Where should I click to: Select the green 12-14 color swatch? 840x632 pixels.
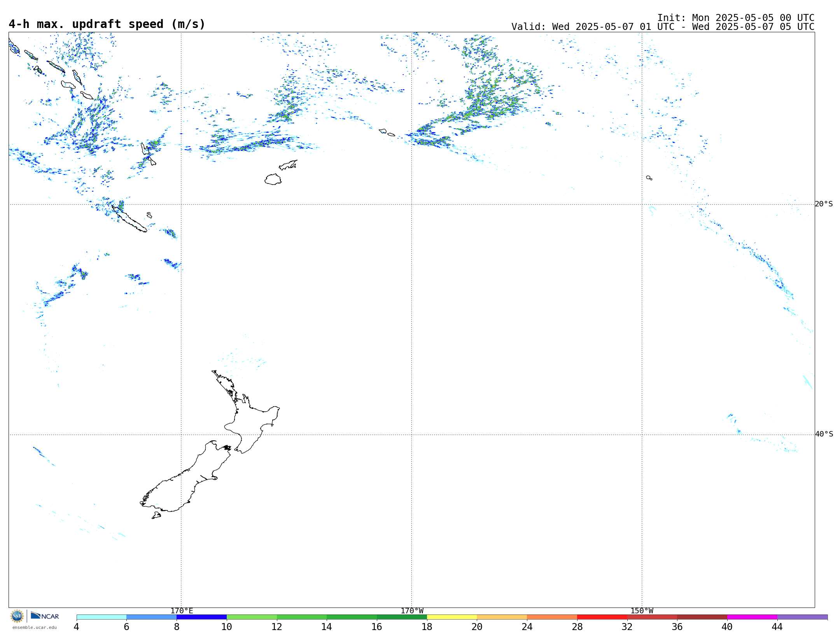tap(302, 617)
